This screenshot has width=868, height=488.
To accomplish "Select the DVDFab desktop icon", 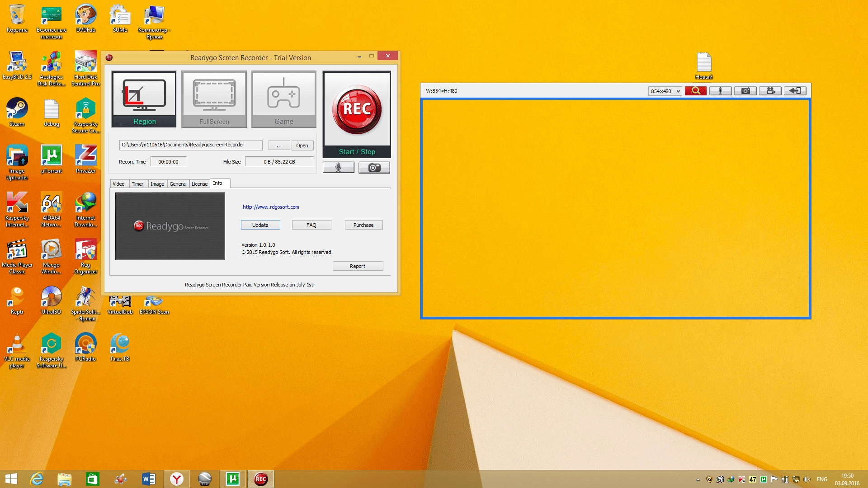I will click(86, 19).
